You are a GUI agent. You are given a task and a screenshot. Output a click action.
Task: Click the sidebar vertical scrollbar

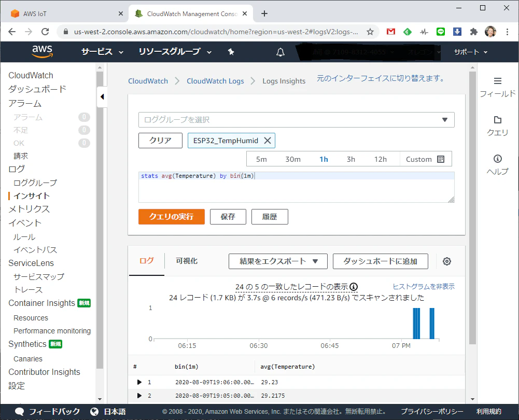coord(100,220)
